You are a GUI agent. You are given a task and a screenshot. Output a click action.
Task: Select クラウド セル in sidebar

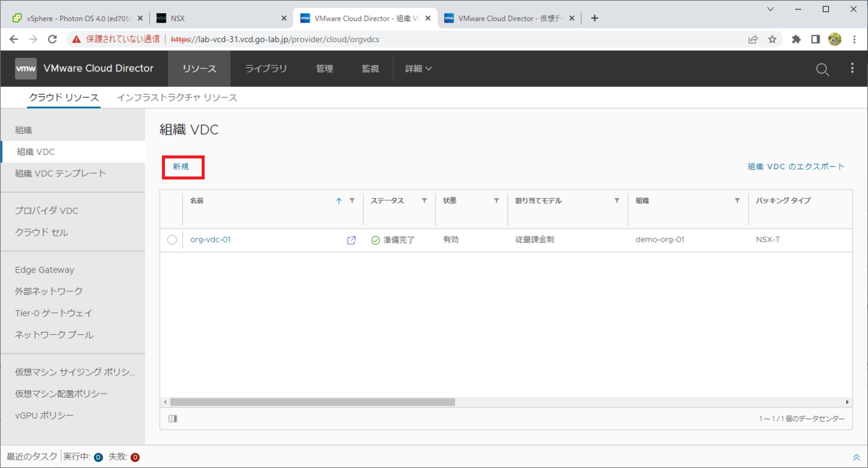pos(42,232)
